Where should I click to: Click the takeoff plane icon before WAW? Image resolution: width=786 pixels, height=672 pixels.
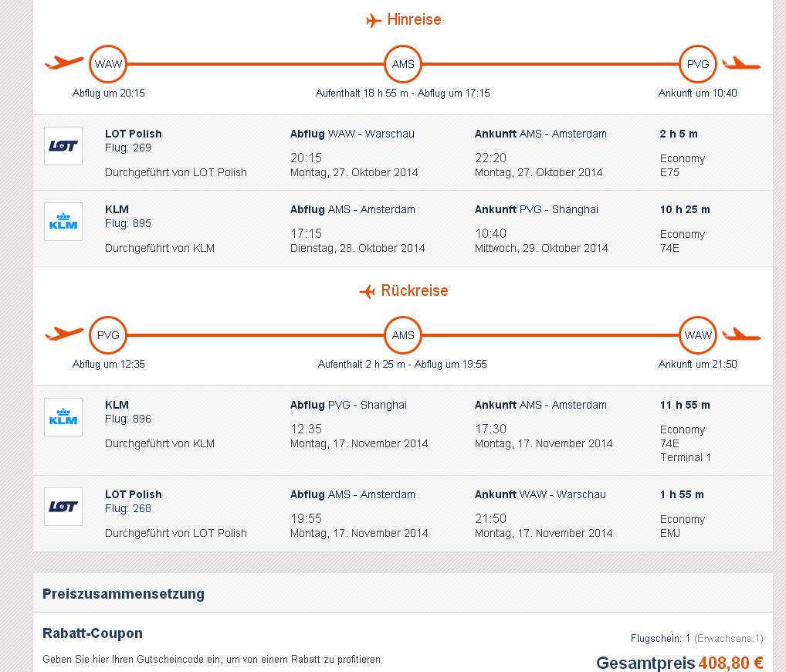64,63
